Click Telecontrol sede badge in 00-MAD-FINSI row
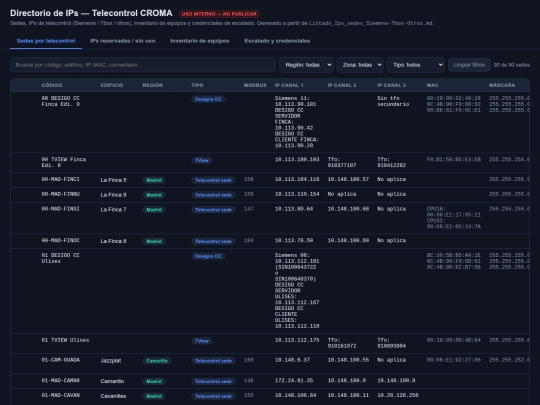540x405 pixels. (x=214, y=210)
